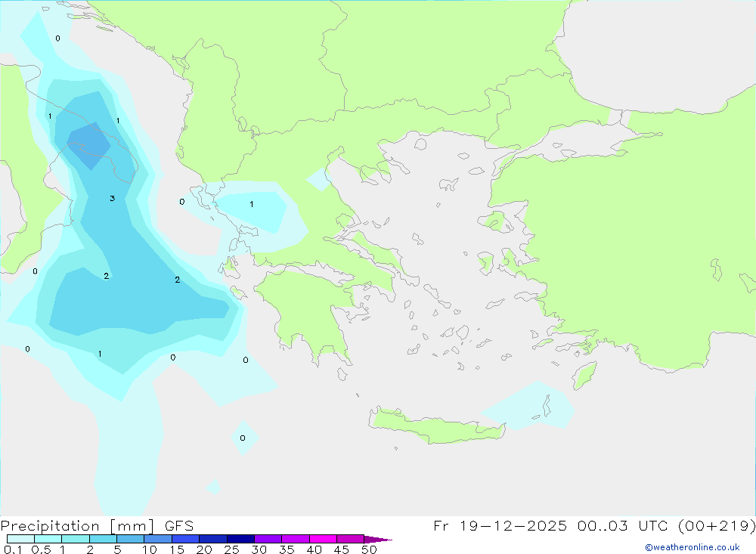The height and width of the screenshot is (554, 756).
Task: Click the legend '0.1' scale label
Action: 13,549
